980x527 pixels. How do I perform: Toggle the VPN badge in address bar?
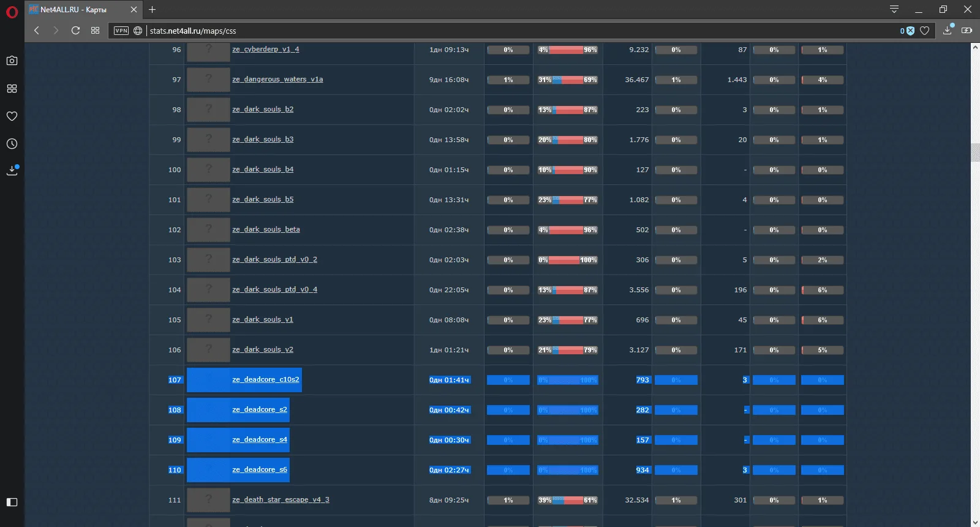pyautogui.click(x=121, y=31)
